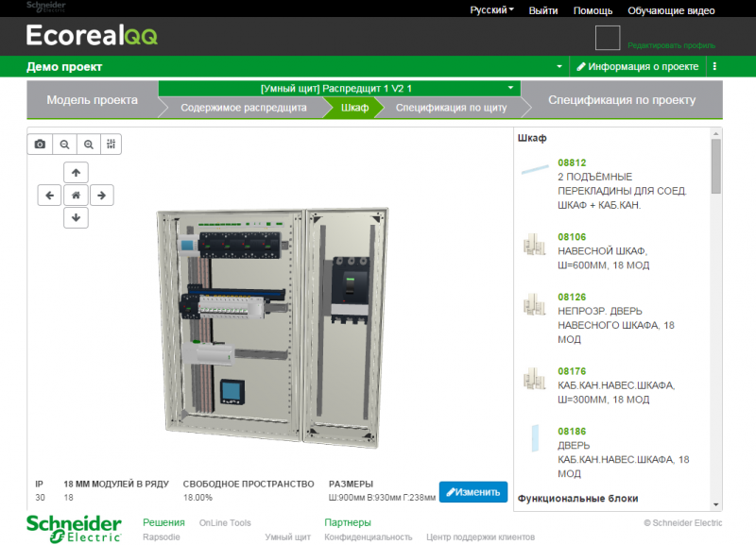
Task: Click the НАВЕСНОЙ ШКАФ, Ш=600ММ description
Action: [604, 258]
